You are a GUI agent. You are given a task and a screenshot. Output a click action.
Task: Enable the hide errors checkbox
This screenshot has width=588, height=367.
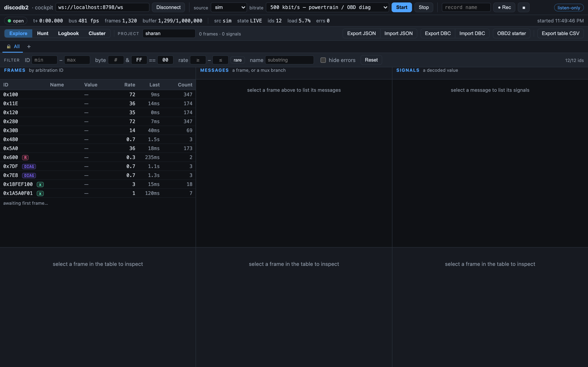323,60
